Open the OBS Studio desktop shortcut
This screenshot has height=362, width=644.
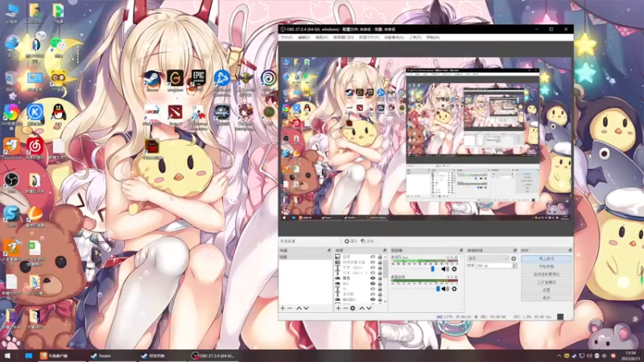(11, 183)
